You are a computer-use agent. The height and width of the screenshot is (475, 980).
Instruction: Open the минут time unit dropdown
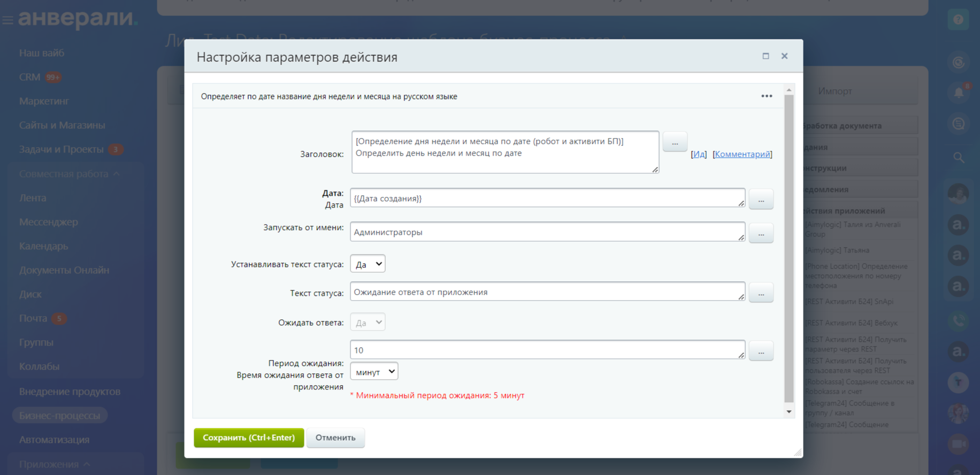click(374, 372)
